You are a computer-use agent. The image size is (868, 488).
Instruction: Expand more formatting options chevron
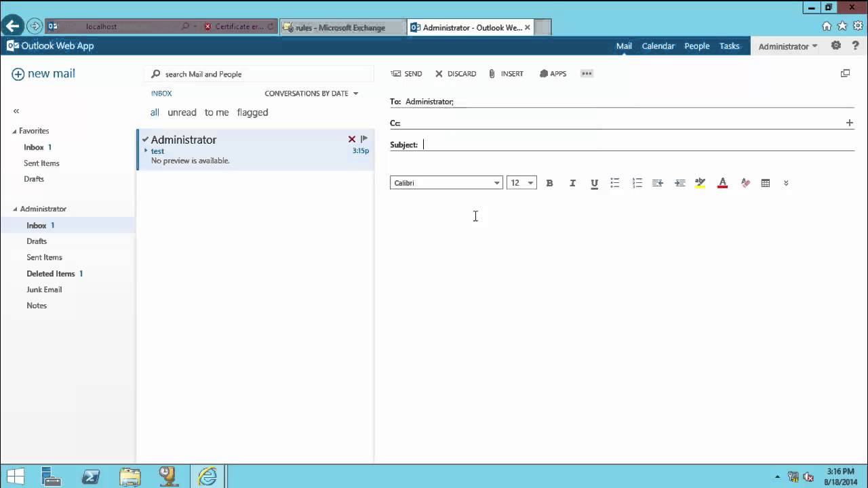tap(786, 183)
